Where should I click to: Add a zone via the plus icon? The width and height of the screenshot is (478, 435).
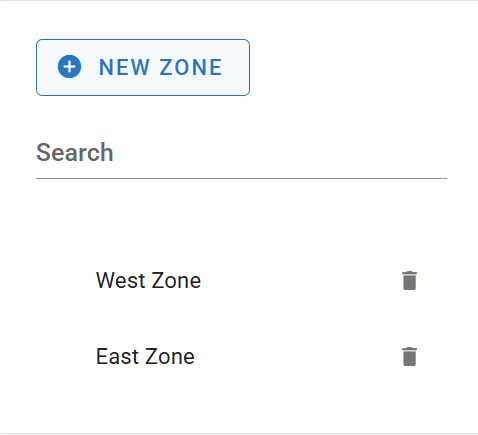69,67
